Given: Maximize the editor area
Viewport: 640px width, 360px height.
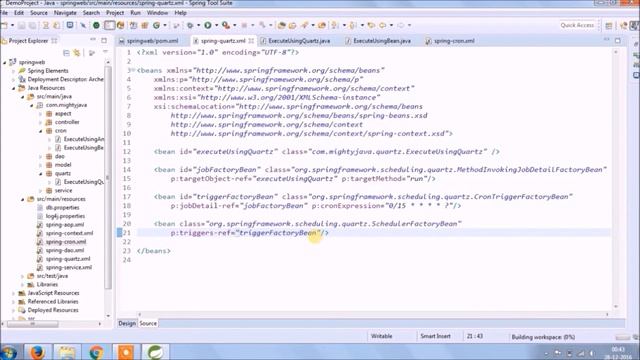Looking at the screenshot, I should click(618, 40).
